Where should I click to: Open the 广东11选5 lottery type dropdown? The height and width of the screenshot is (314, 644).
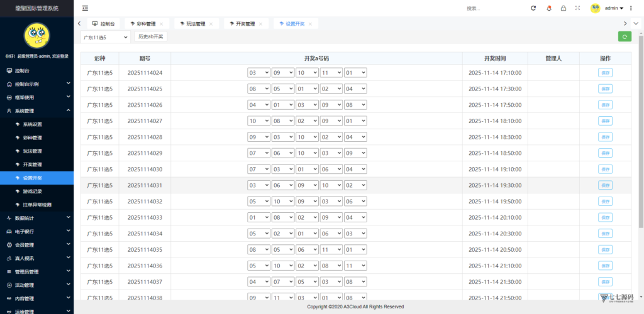point(105,37)
